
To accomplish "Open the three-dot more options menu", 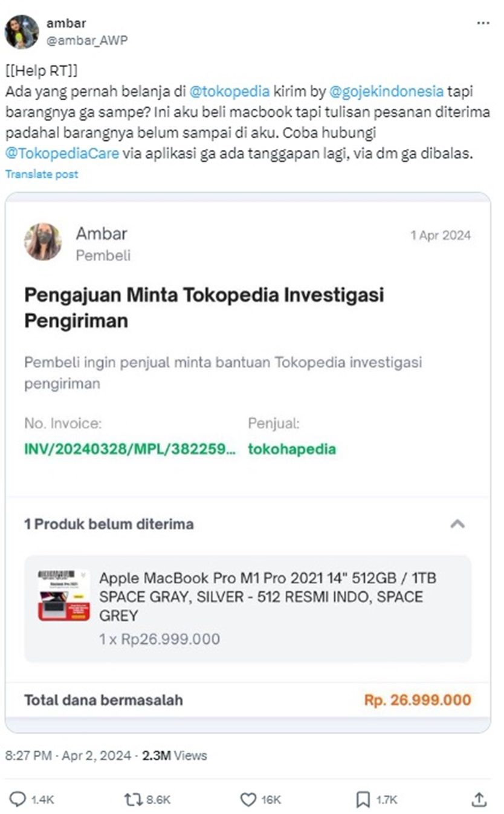I will (483, 23).
